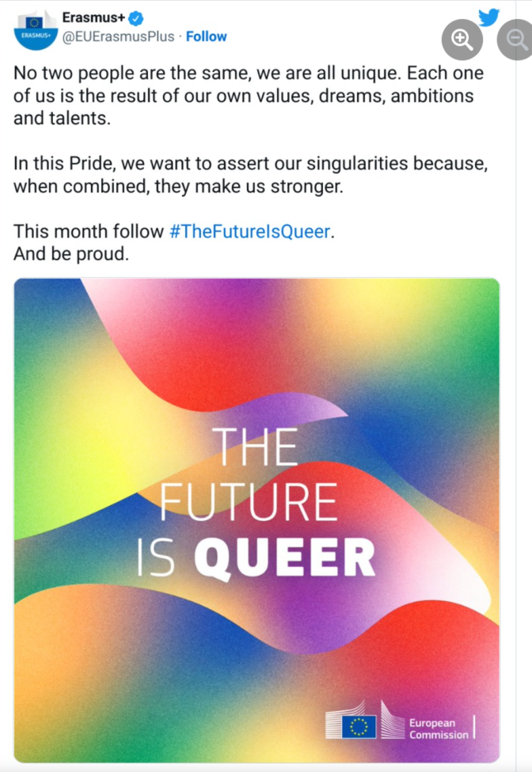Click the word FUTURE in the image headline
This screenshot has height=772, width=532.
[x=249, y=503]
